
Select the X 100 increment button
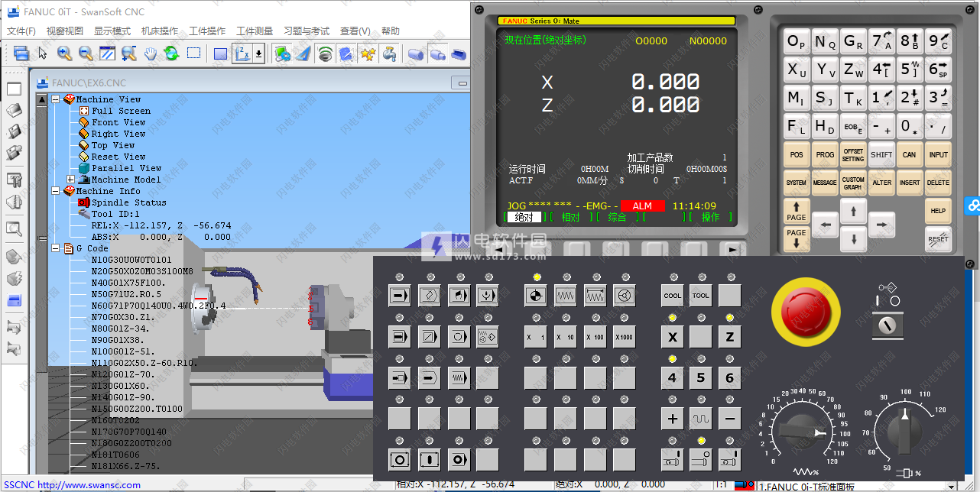[x=595, y=336]
